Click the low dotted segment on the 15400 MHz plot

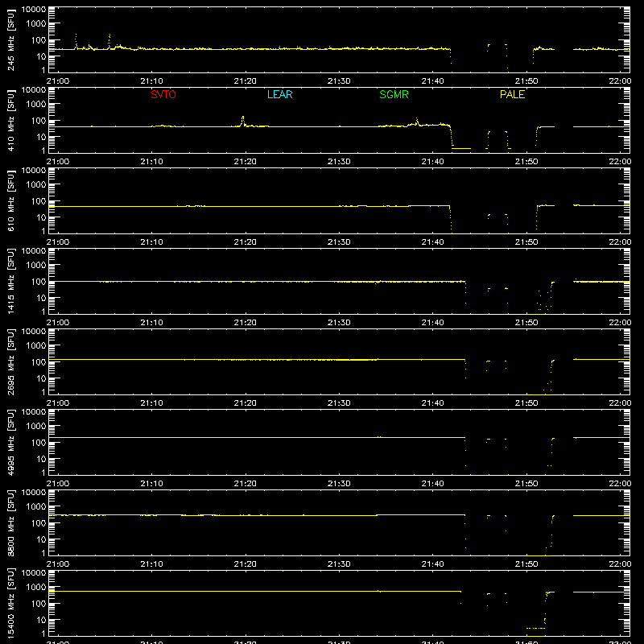click(535, 628)
